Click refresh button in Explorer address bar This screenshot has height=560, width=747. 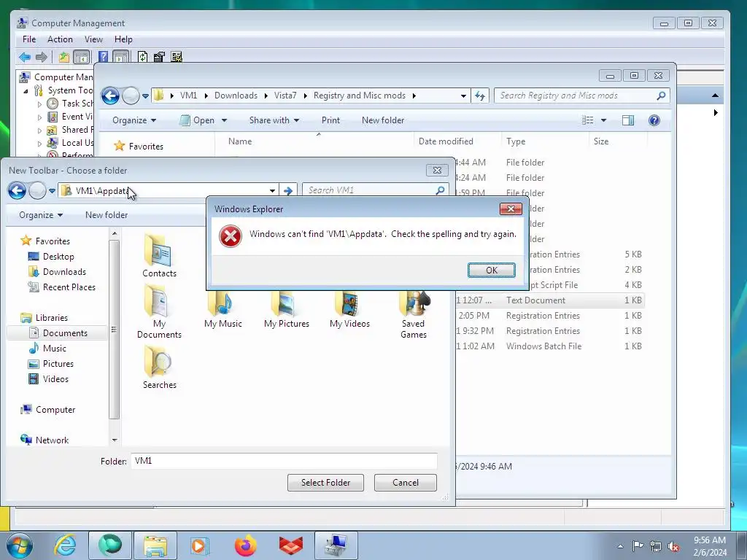(x=480, y=96)
